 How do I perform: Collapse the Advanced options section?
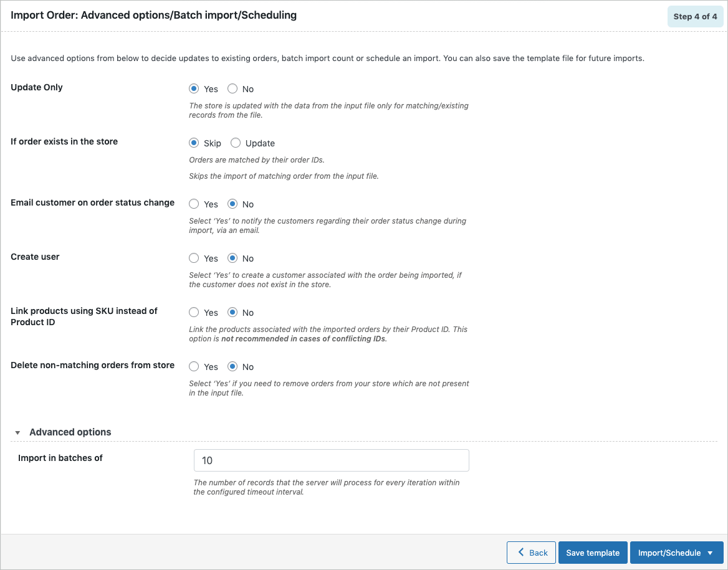17,432
